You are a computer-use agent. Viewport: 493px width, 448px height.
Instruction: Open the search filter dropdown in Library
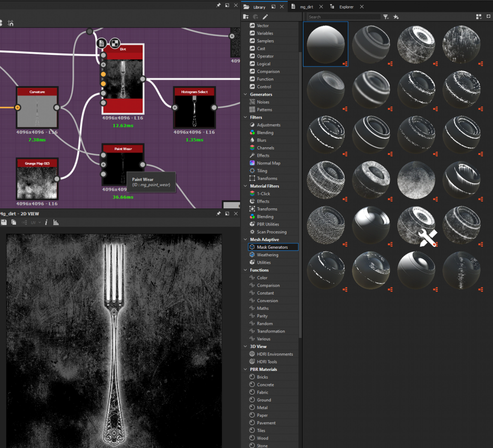(x=386, y=17)
